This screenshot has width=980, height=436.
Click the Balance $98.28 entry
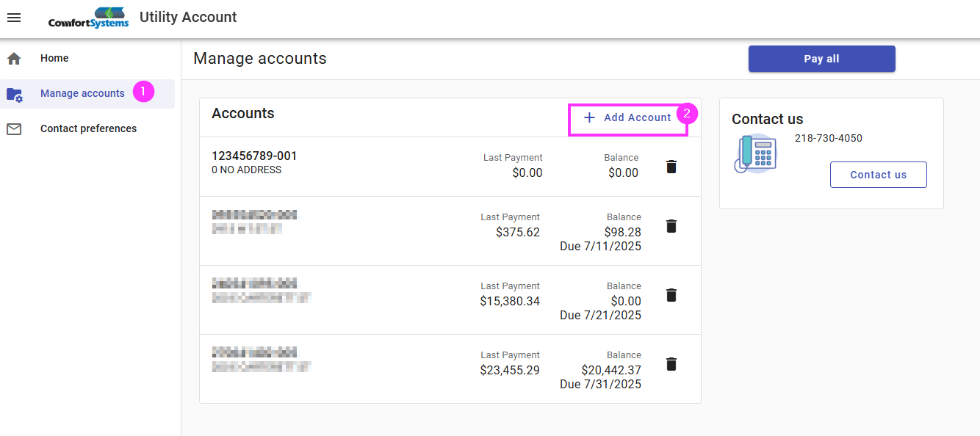coord(622,231)
